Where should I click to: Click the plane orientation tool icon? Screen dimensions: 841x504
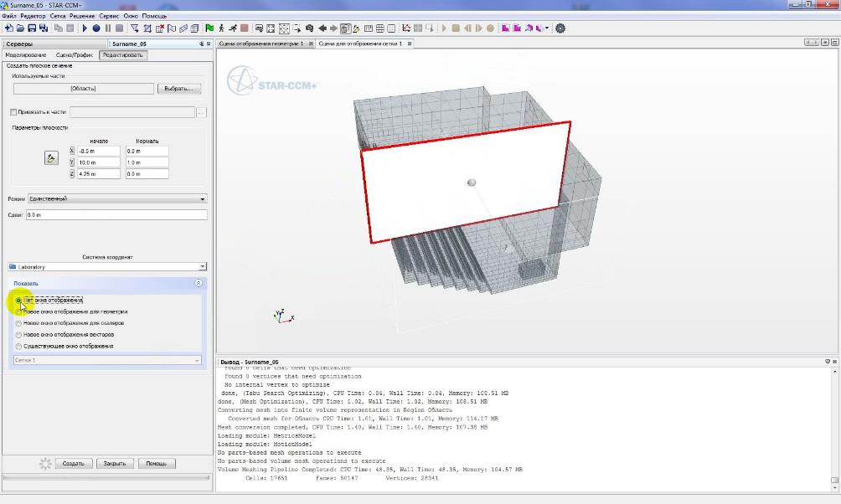pos(50,157)
